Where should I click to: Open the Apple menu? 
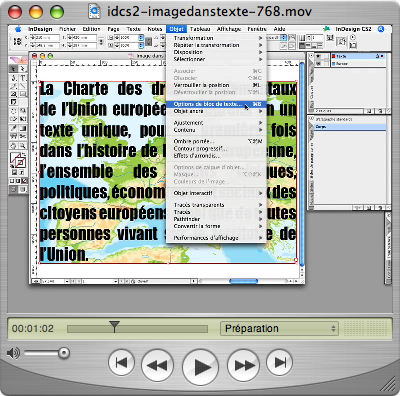(18, 29)
